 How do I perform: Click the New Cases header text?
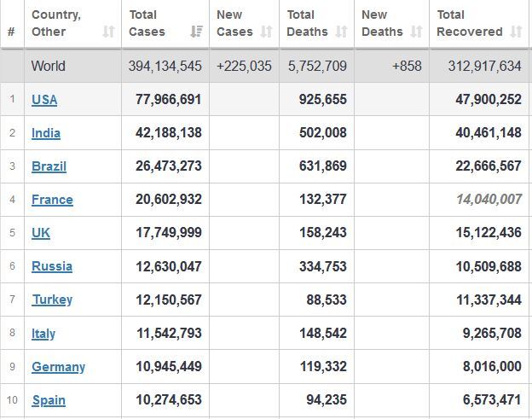(x=234, y=23)
